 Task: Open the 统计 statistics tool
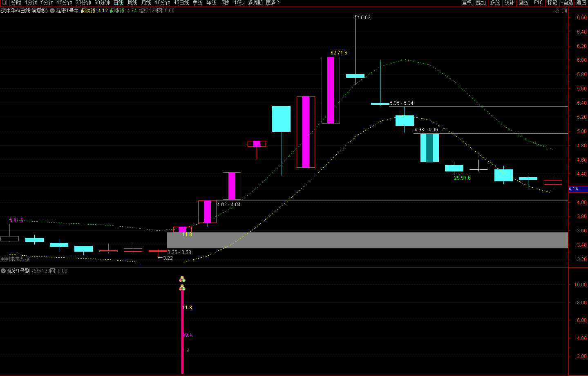(x=509, y=2)
